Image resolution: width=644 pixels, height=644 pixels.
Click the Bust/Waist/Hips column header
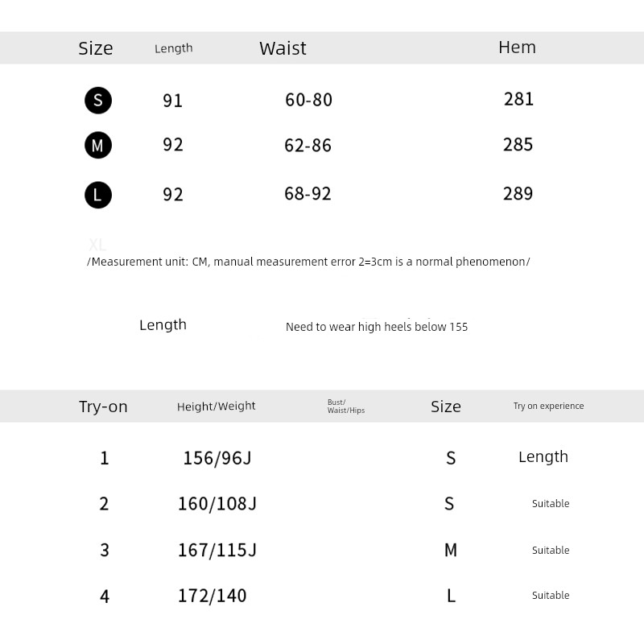tap(346, 407)
